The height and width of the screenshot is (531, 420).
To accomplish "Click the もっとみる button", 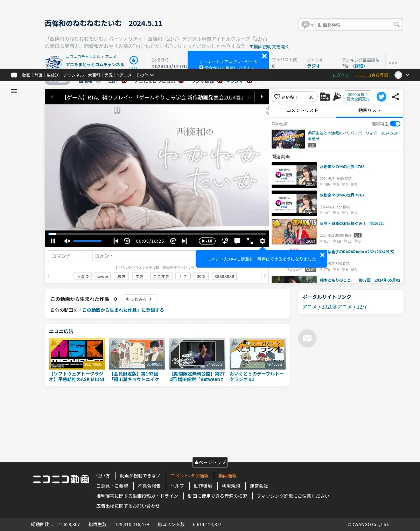I will tap(139, 299).
